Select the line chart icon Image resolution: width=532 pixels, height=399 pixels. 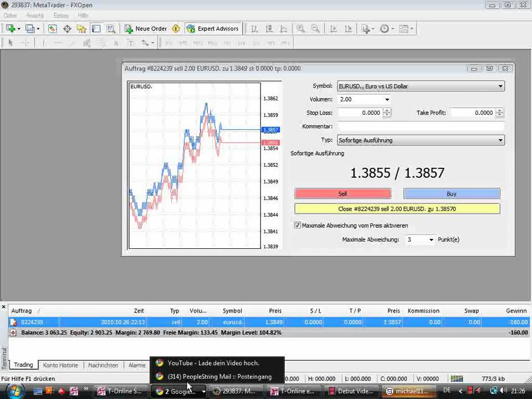[x=284, y=29]
